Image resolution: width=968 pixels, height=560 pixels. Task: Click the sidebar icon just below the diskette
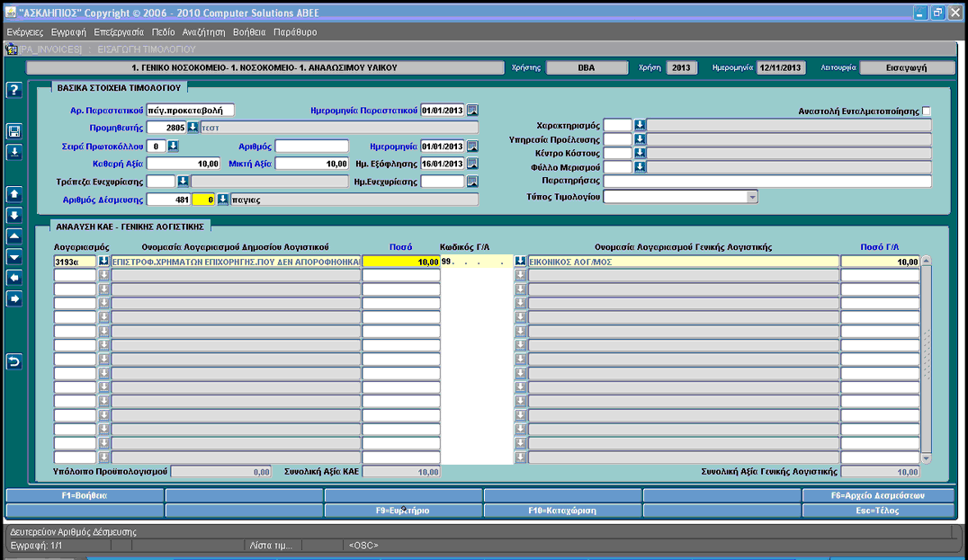[14, 152]
